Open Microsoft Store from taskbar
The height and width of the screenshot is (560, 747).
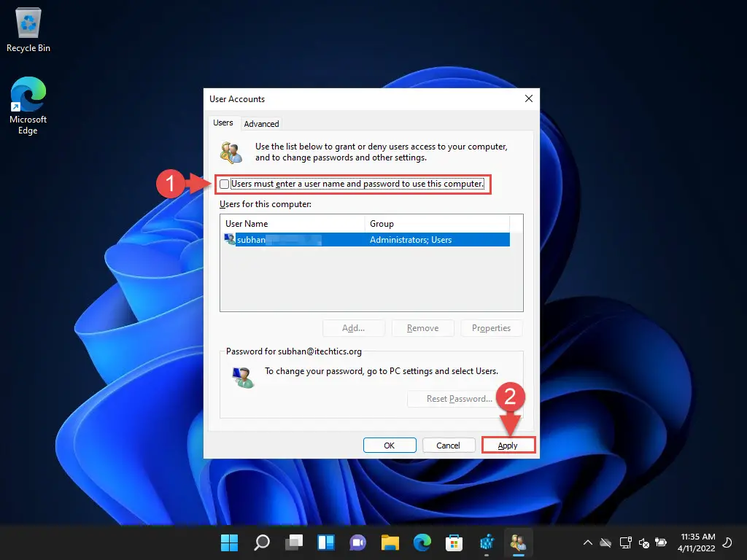click(x=454, y=542)
